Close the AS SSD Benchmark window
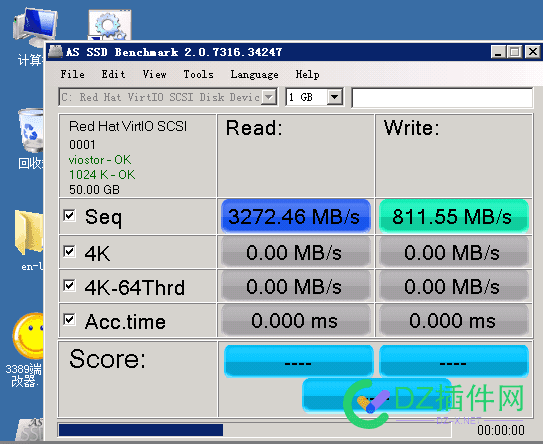Image resolution: width=543 pixels, height=444 pixels. click(533, 52)
